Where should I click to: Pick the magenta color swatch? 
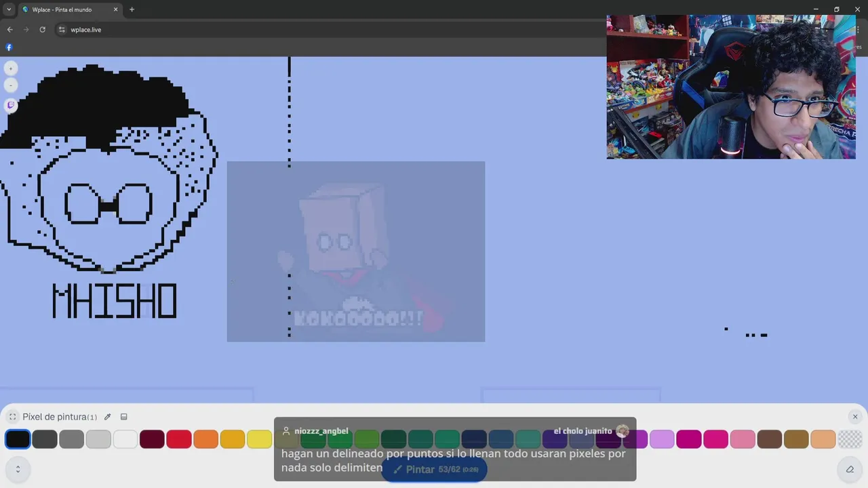689,439
